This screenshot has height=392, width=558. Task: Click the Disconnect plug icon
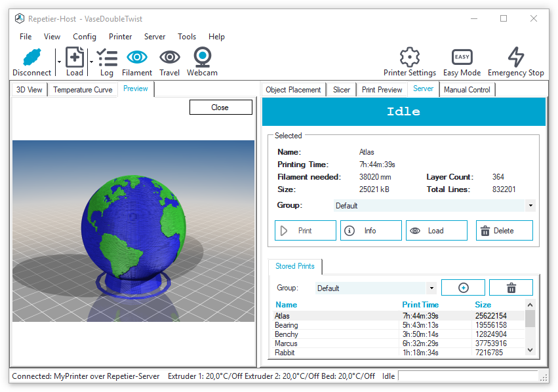[x=32, y=57]
